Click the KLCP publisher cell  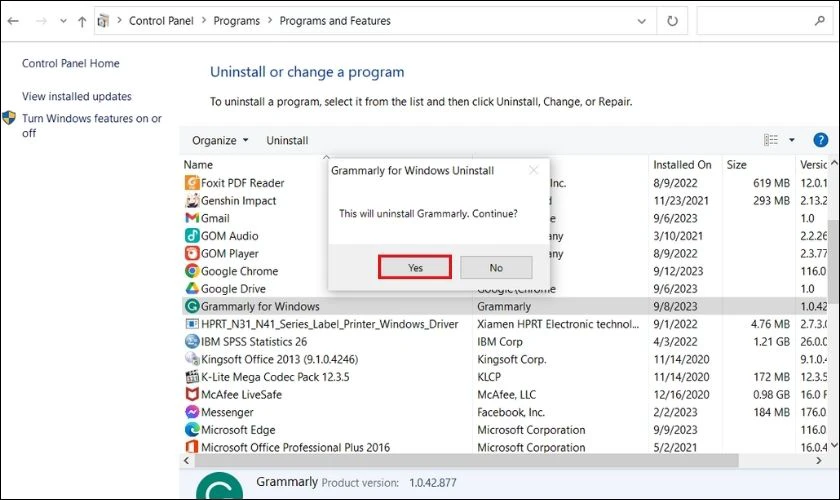[x=489, y=377]
